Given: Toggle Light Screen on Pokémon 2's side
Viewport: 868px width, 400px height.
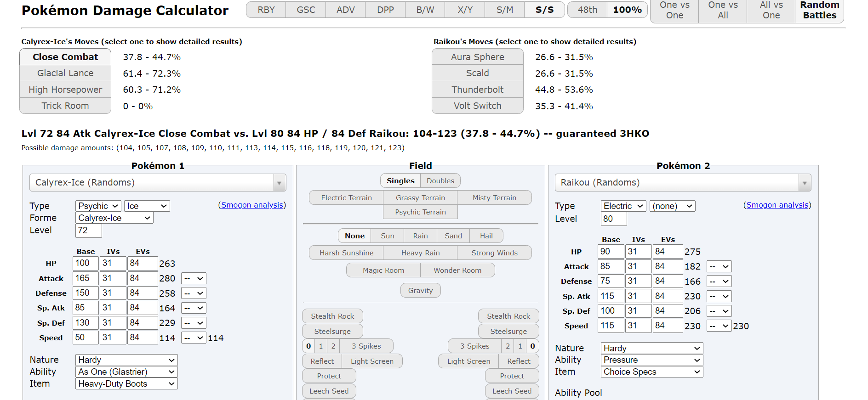Looking at the screenshot, I should [468, 361].
